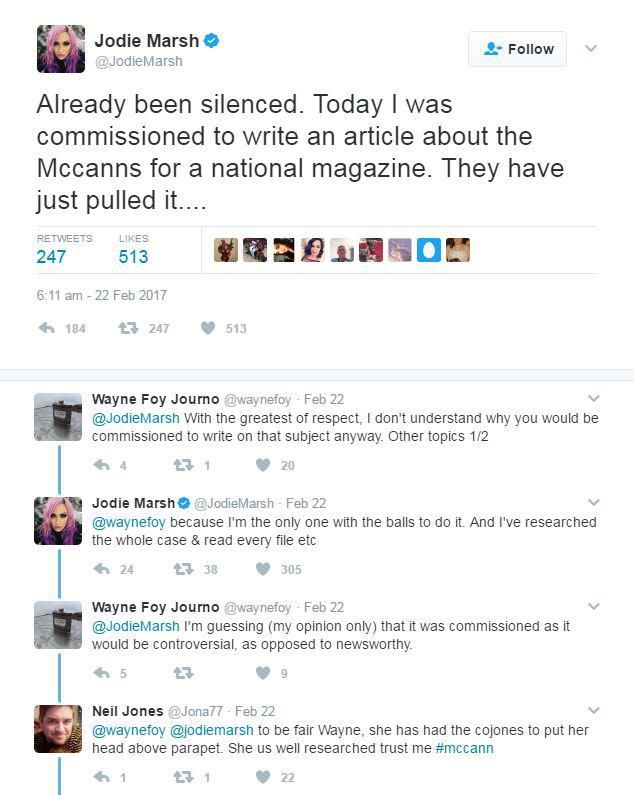This screenshot has width=634, height=795.
Task: View the 513 likes list
Action: (133, 256)
